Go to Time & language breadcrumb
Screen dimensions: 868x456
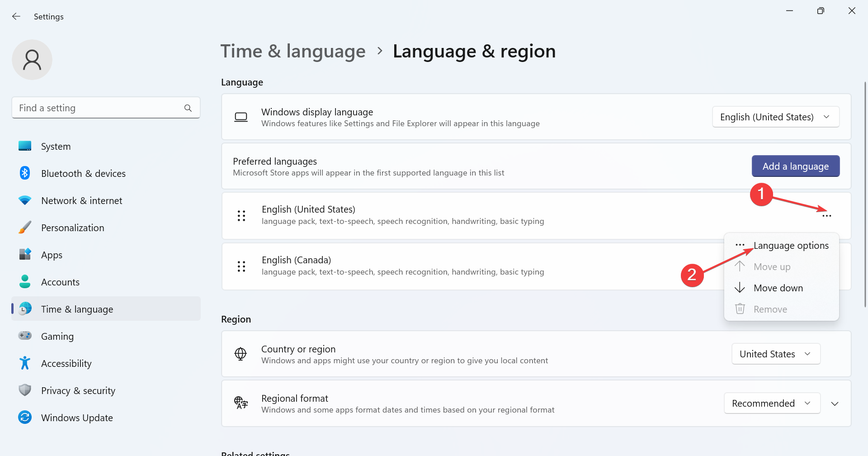click(293, 51)
